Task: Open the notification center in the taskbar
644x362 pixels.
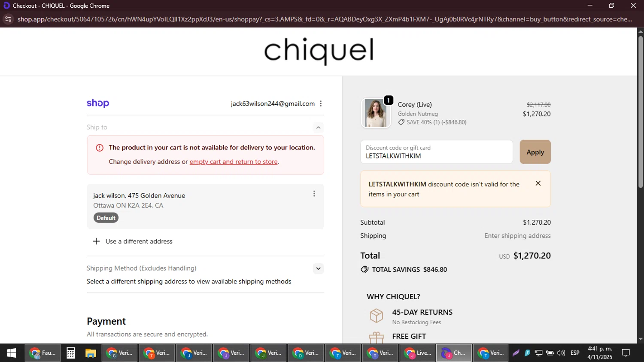Action: 626,353
